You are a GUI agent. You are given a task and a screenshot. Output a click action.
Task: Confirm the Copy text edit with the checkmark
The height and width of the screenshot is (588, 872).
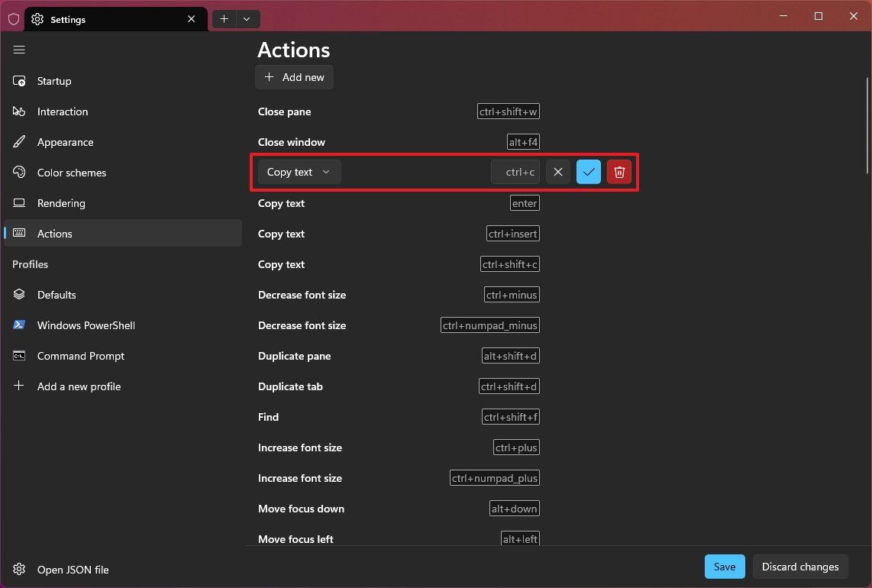pos(588,172)
